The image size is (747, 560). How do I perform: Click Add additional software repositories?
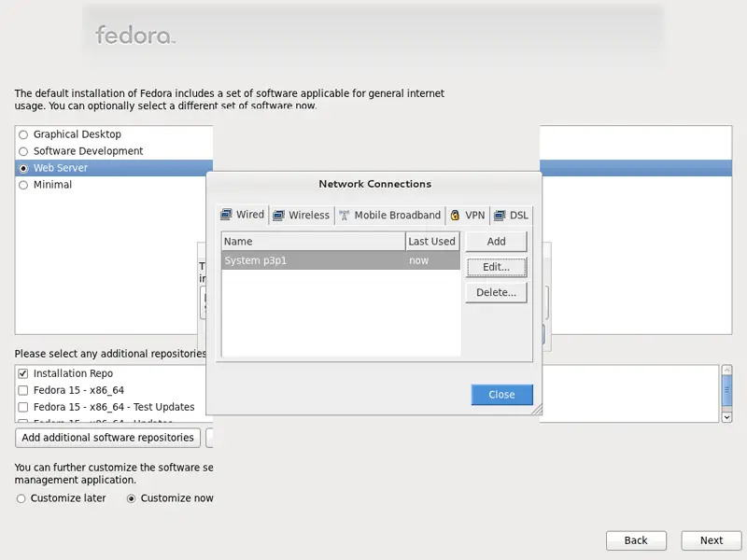[107, 438]
